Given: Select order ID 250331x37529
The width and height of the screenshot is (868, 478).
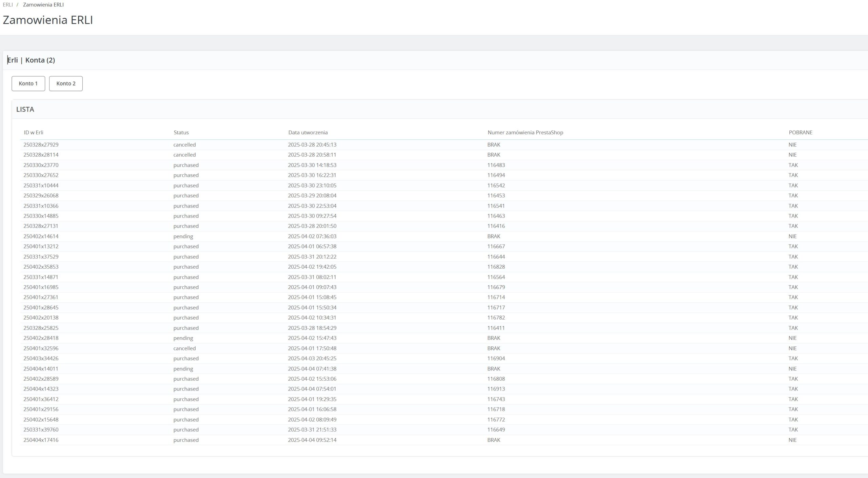Looking at the screenshot, I should 41,256.
